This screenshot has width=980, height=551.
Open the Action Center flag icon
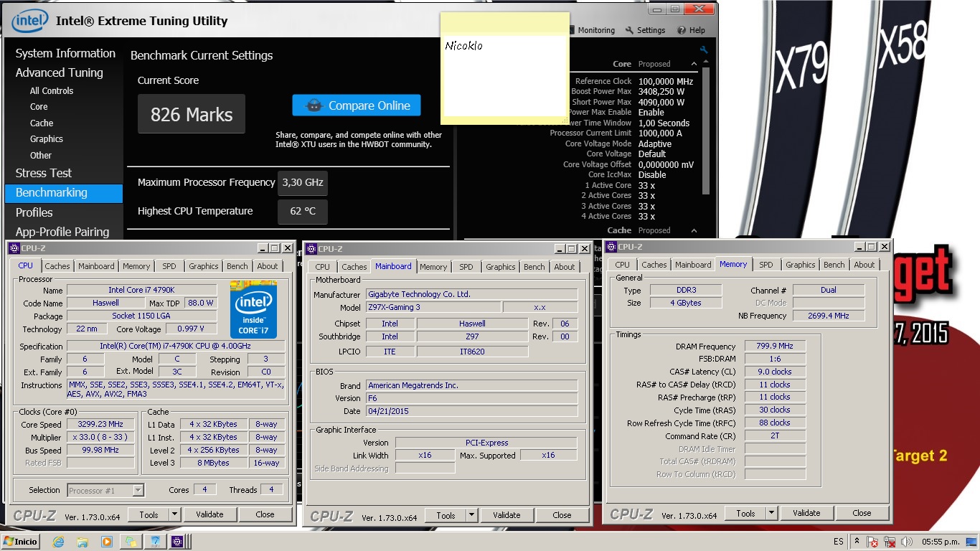point(873,542)
